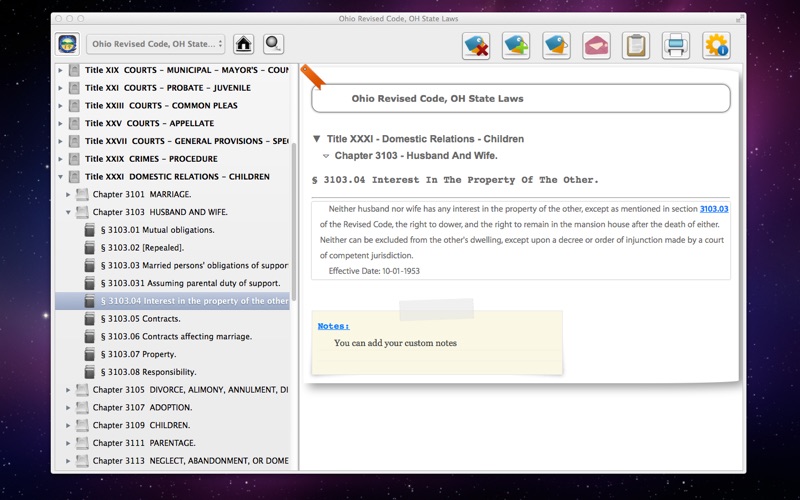The height and width of the screenshot is (500, 800).
Task: Click Chapter 3109 CHILDREN label
Action: pos(141,426)
